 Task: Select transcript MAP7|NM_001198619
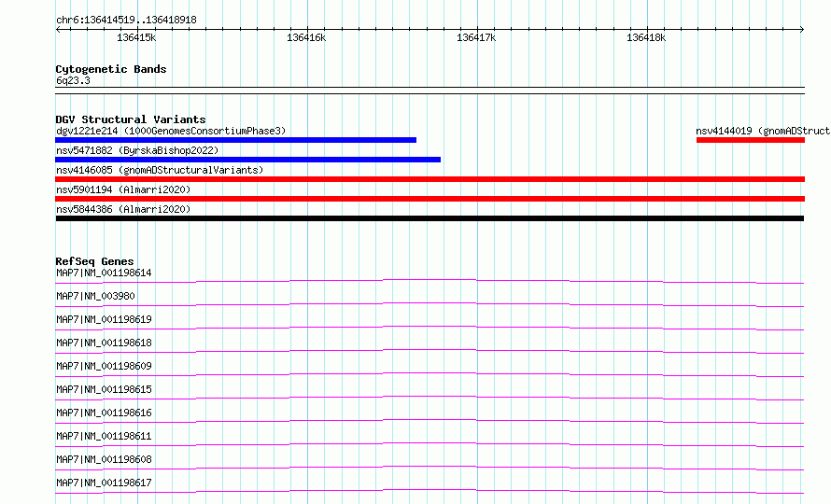[x=104, y=319]
